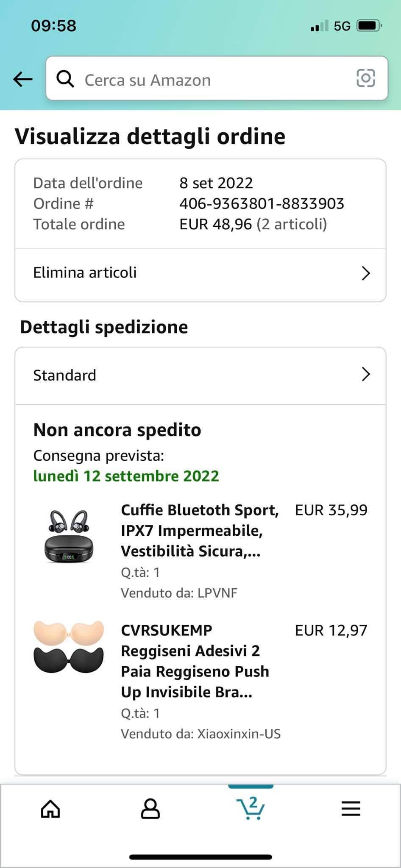401x868 pixels.
Task: Open the hamburger menu icon
Action: [x=351, y=809]
